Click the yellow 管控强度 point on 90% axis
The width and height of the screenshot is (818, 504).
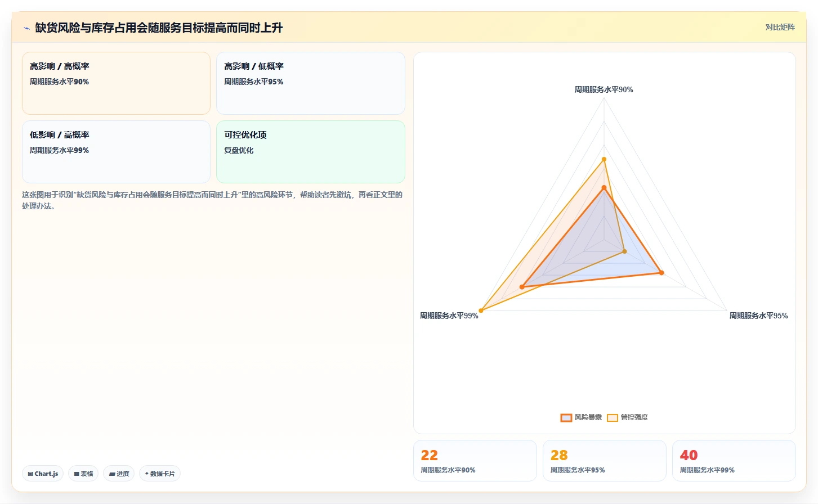coord(604,159)
